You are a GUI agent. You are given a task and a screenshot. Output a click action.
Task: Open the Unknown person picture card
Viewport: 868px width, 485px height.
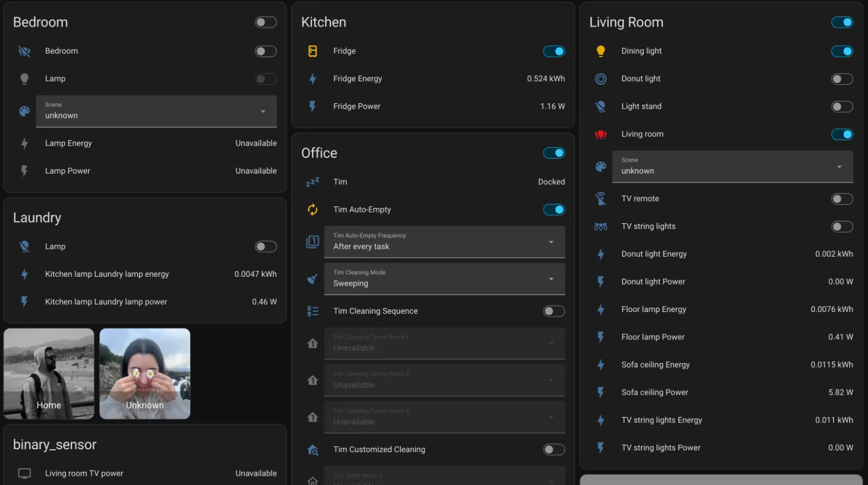[x=145, y=373]
